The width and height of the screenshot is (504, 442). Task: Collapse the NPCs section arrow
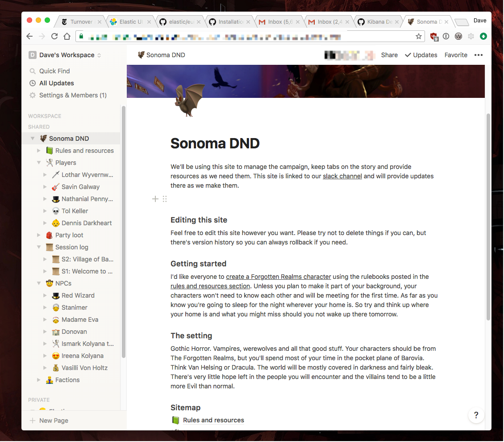pos(39,283)
